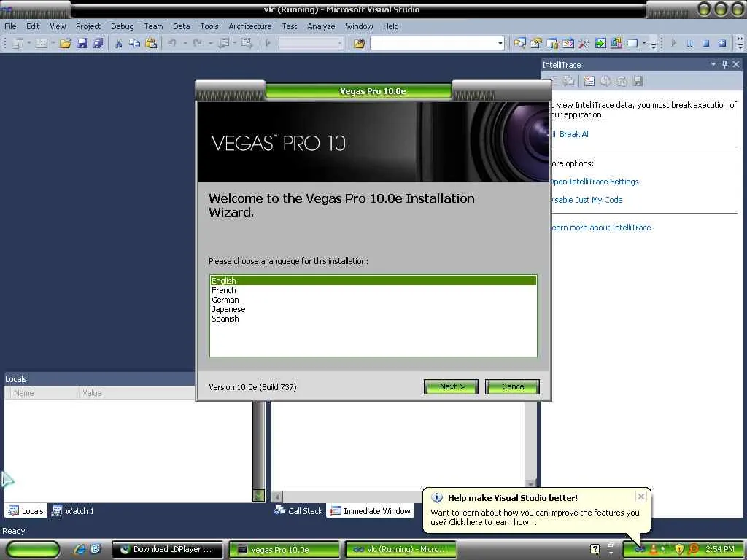Open the solution configuration dropdown
747x560 pixels.
click(340, 43)
